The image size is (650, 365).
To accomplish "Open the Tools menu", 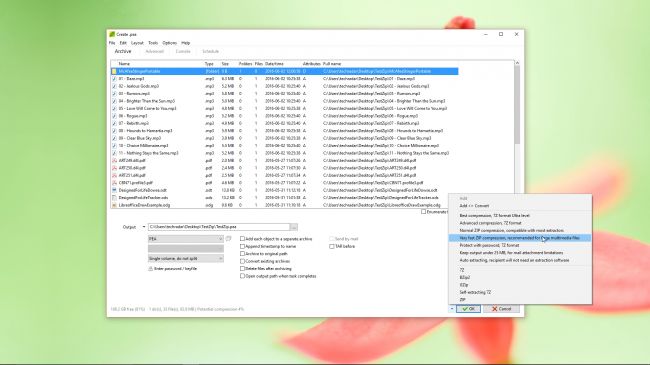I will [x=153, y=43].
